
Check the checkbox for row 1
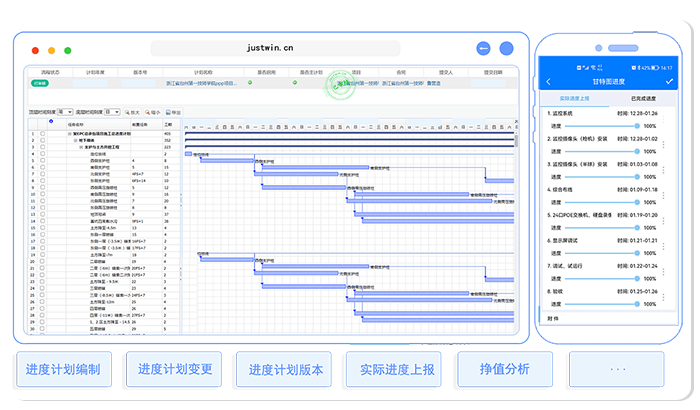pyautogui.click(x=42, y=133)
